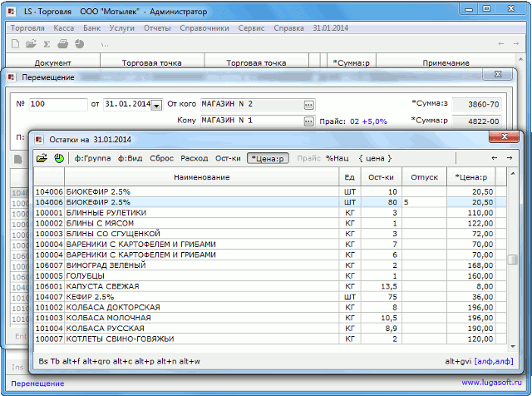The image size is (532, 396).
Task: Click Перемещение window title icon
Action: click(12, 77)
